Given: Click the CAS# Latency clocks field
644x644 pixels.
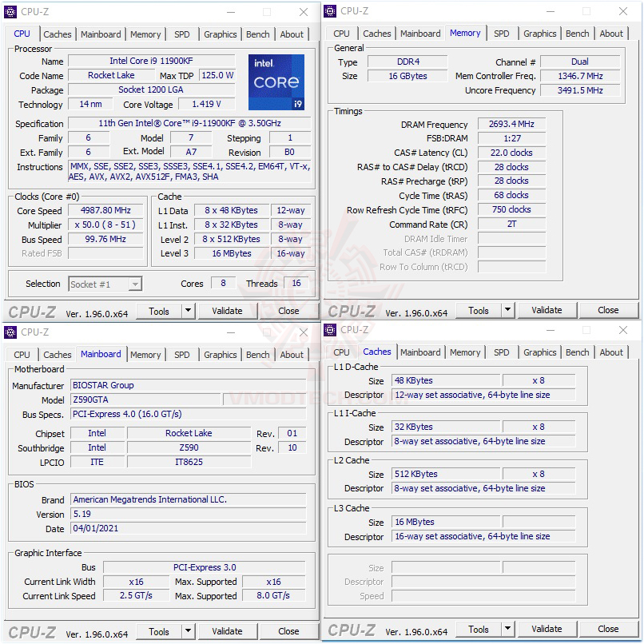Looking at the screenshot, I should tap(511, 152).
